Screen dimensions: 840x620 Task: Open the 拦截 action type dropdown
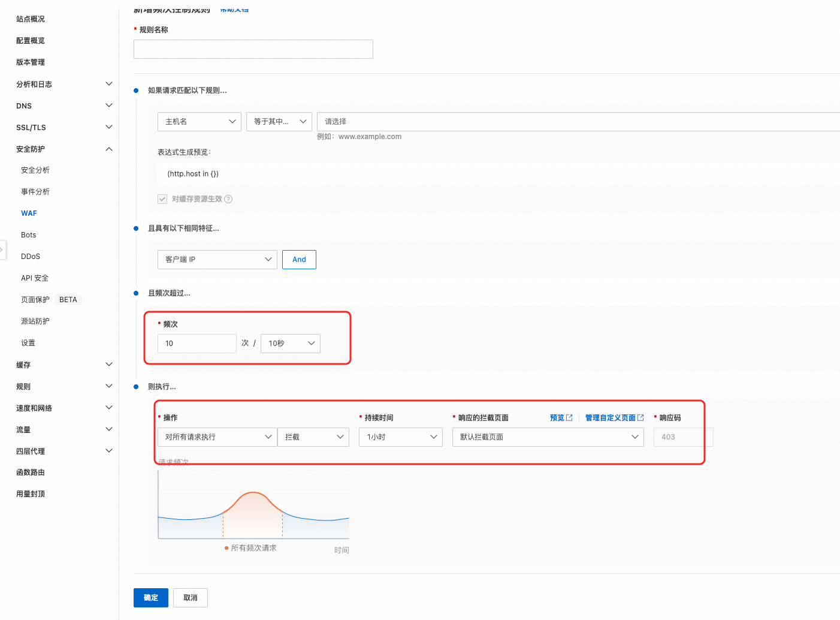pyautogui.click(x=313, y=437)
